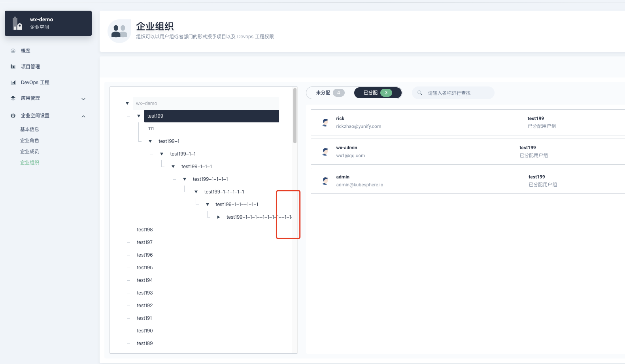Click the wx1@qq.com email text
The width and height of the screenshot is (625, 364).
pos(351,156)
